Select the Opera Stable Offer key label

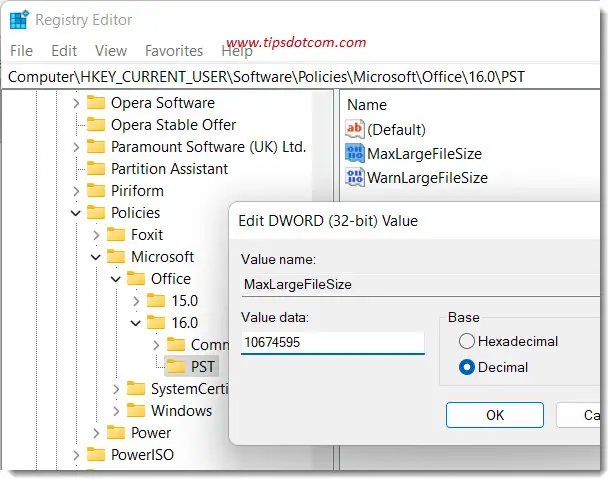(x=173, y=125)
